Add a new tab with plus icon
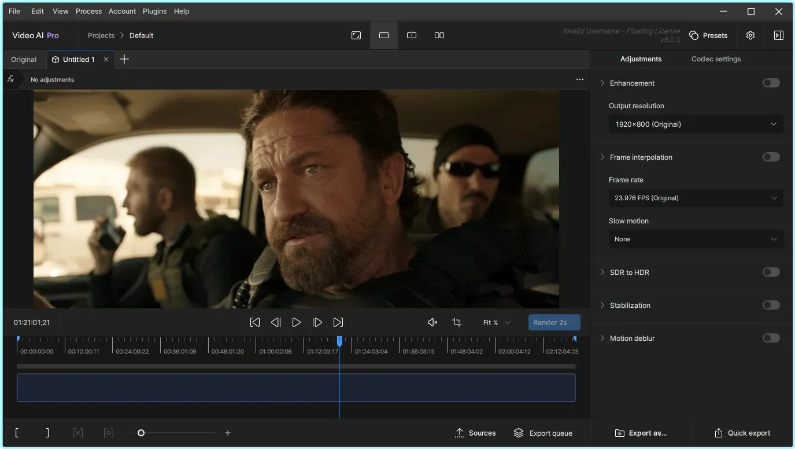The height and width of the screenshot is (449, 795). 124,59
